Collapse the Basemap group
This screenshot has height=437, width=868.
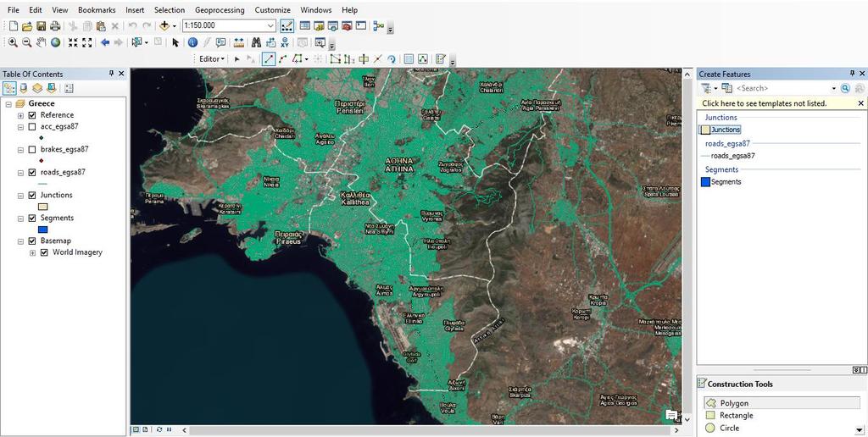click(20, 241)
